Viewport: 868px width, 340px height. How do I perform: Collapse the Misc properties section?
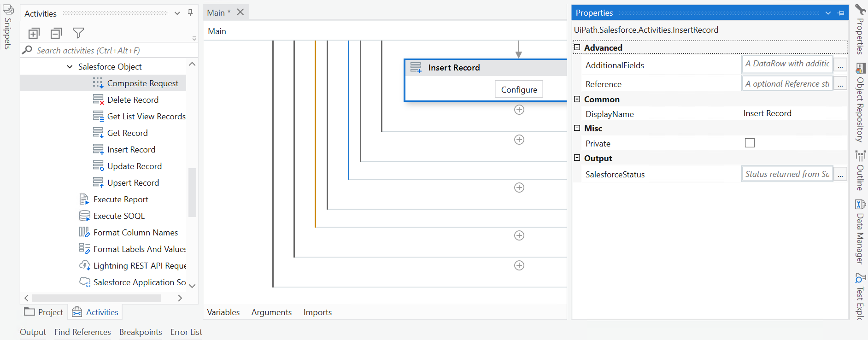(x=577, y=128)
